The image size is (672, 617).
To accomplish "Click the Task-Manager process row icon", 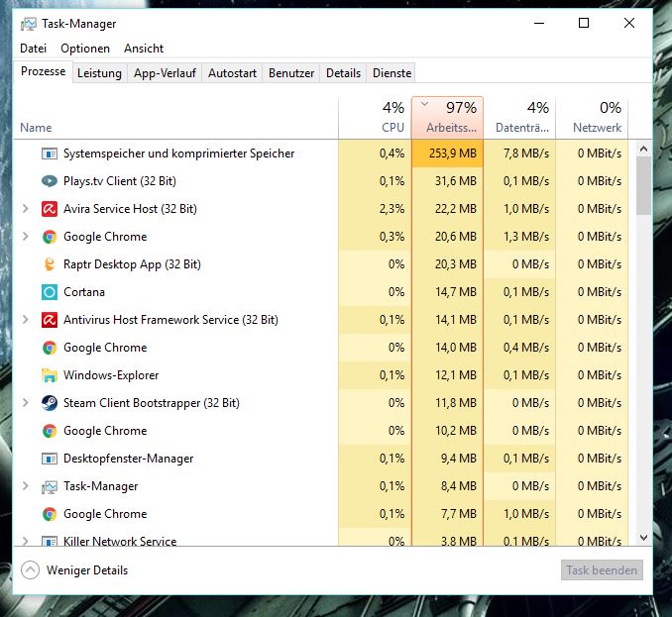I will 50,486.
